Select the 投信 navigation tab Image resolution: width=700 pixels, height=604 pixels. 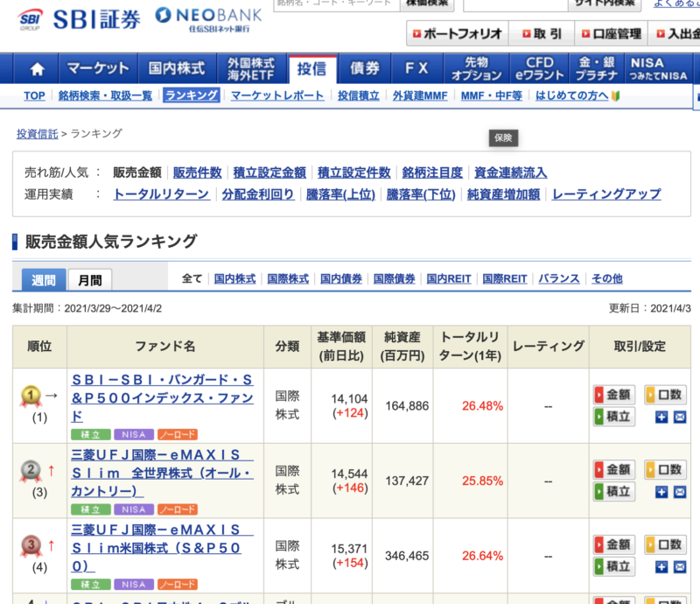click(x=312, y=69)
